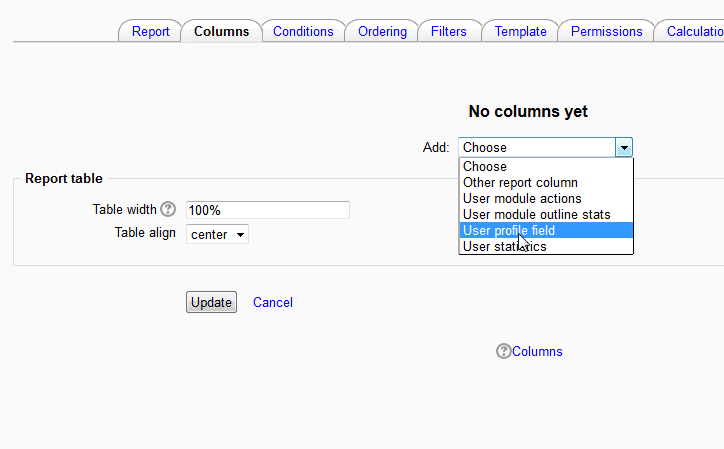Click the Cancel link
724x449 pixels.
click(x=273, y=302)
